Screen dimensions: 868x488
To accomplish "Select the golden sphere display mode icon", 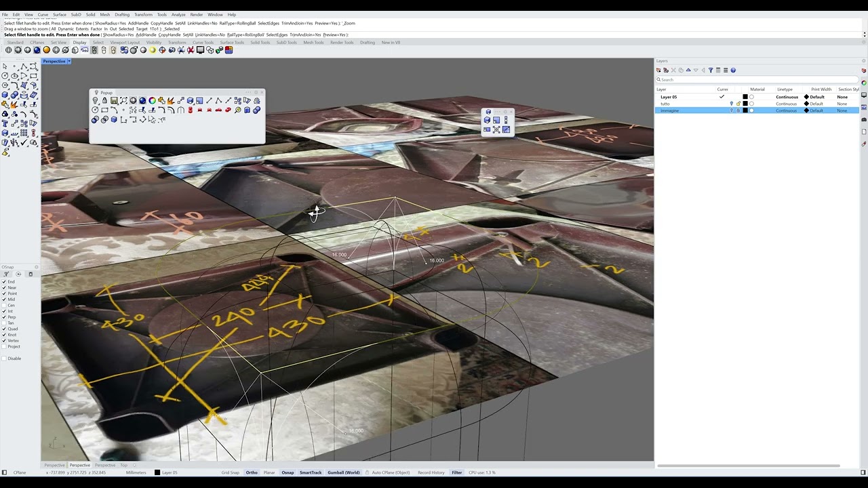I will tap(47, 50).
